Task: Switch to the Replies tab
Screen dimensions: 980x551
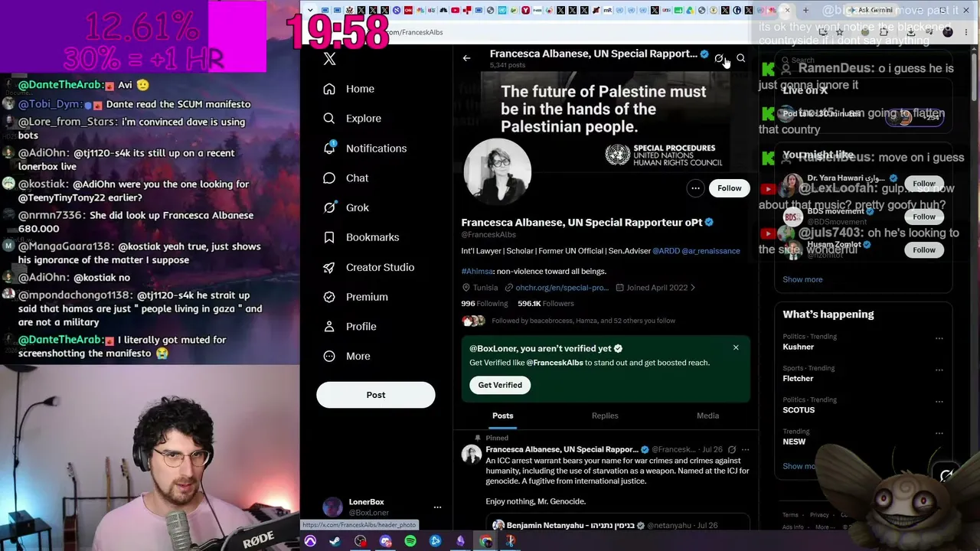Action: pyautogui.click(x=605, y=416)
